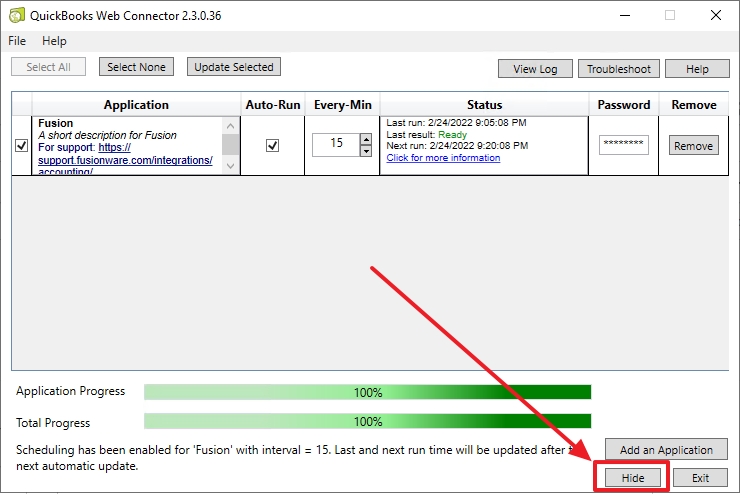This screenshot has height=494, width=740.
Task: Toggle the Fusion application selection checkbox
Action: pyautogui.click(x=22, y=146)
